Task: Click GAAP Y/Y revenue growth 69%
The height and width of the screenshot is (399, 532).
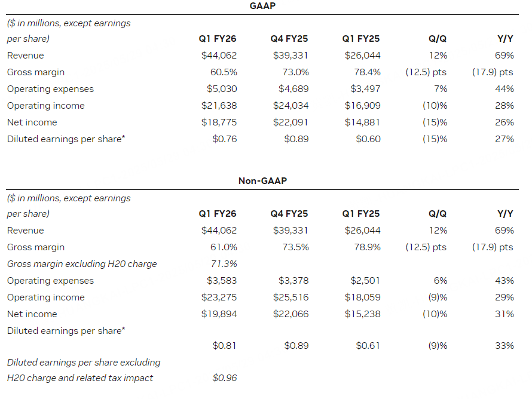Action: tap(504, 56)
